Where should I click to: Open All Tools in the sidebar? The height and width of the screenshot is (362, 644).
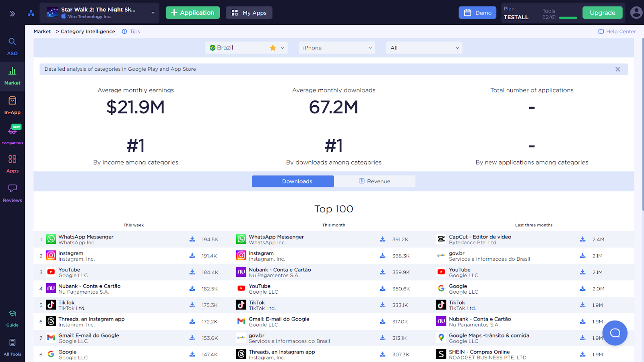coord(12,348)
